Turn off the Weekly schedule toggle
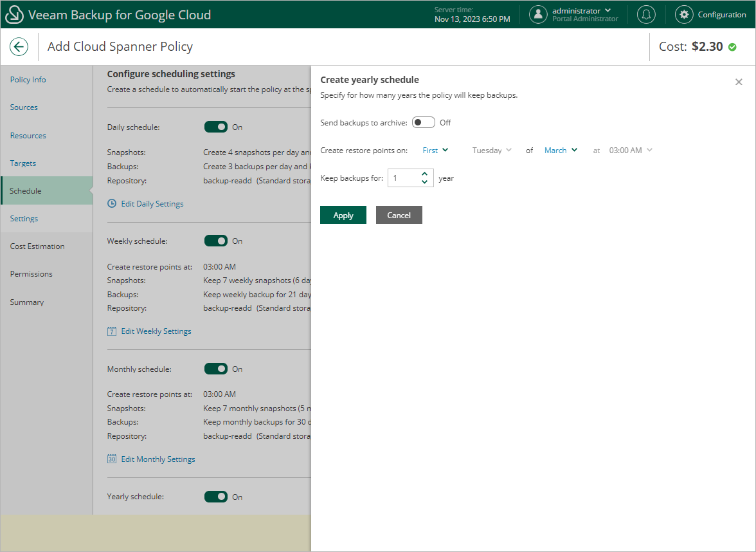 (216, 241)
